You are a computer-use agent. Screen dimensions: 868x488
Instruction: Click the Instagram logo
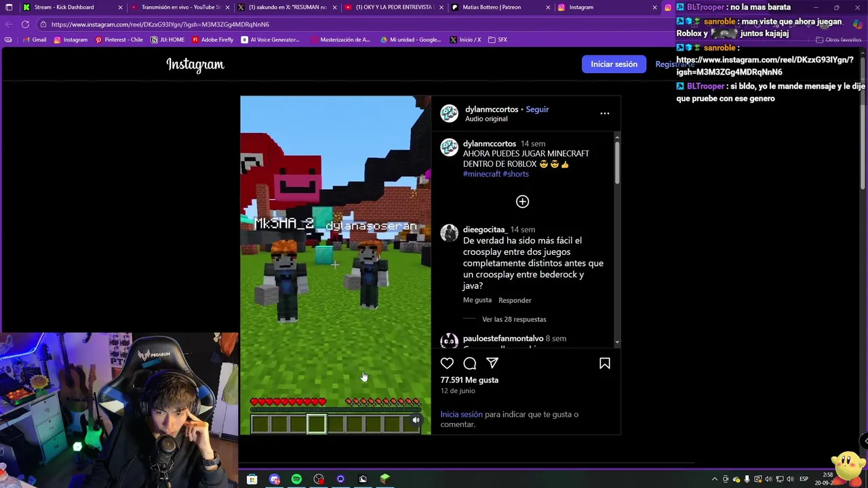(x=195, y=64)
